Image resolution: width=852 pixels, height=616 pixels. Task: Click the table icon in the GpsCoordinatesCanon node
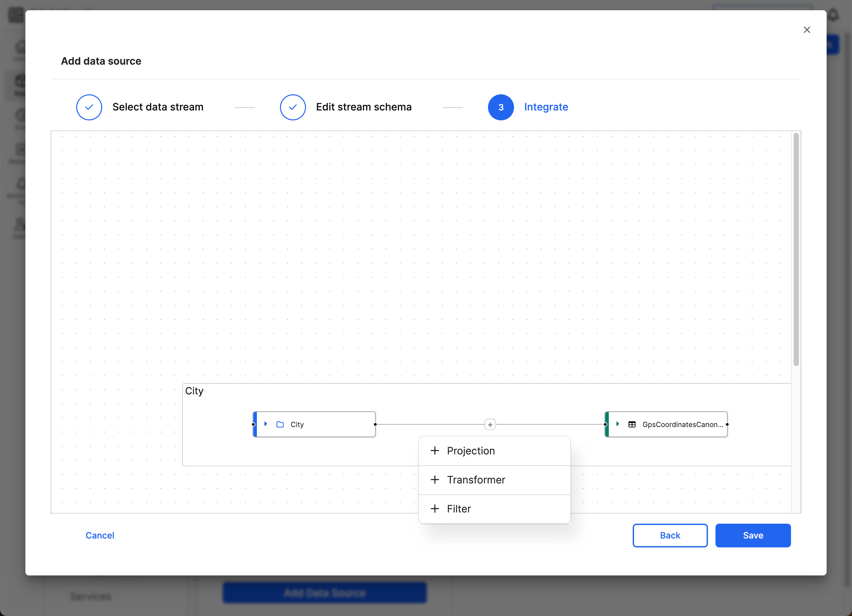(632, 424)
